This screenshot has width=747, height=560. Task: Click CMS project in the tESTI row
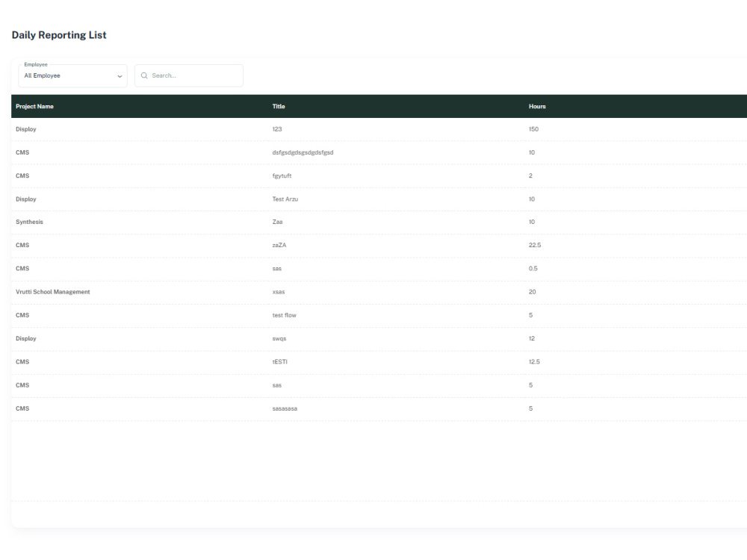click(22, 362)
